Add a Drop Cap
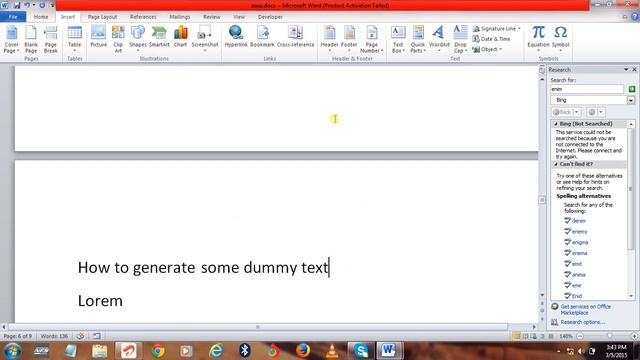 (460, 39)
